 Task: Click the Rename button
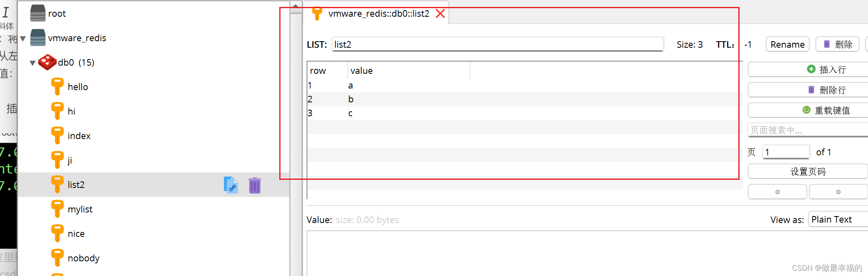click(x=788, y=44)
